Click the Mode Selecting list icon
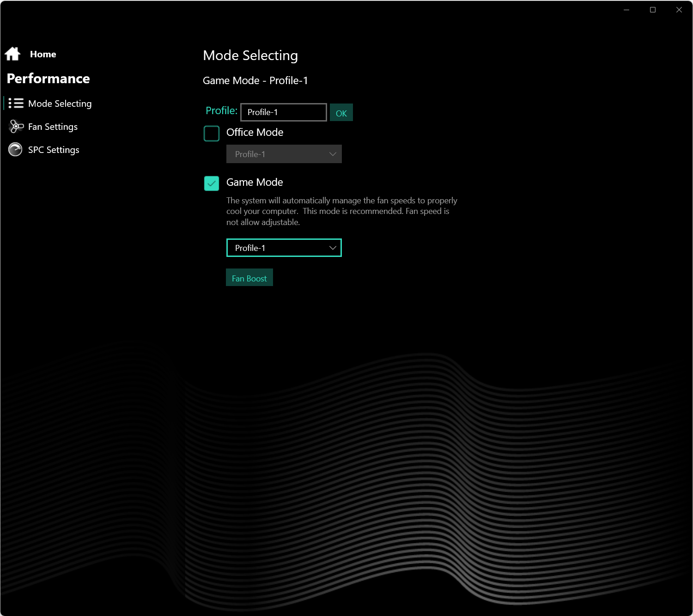 tap(16, 103)
